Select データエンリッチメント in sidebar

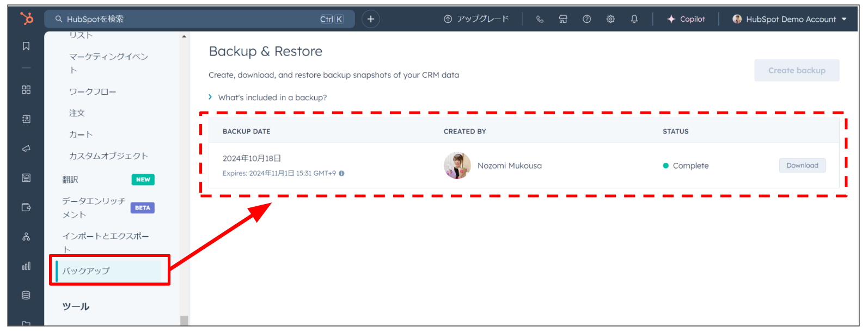(x=94, y=208)
